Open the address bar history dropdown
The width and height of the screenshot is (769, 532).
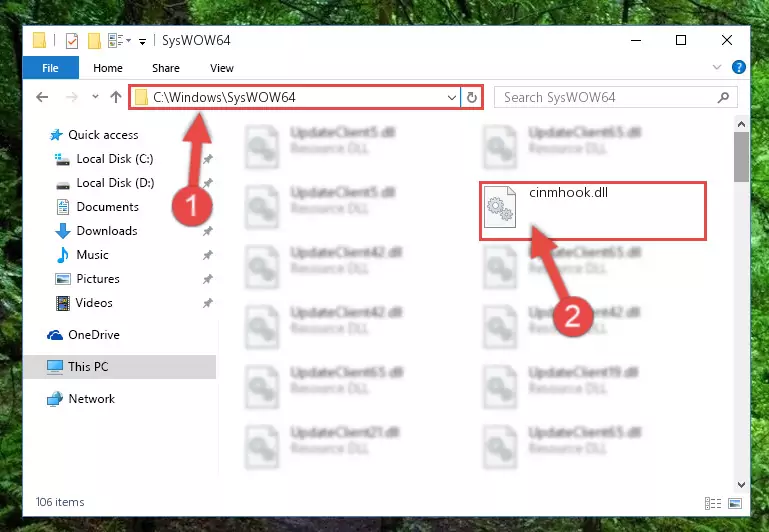click(452, 98)
